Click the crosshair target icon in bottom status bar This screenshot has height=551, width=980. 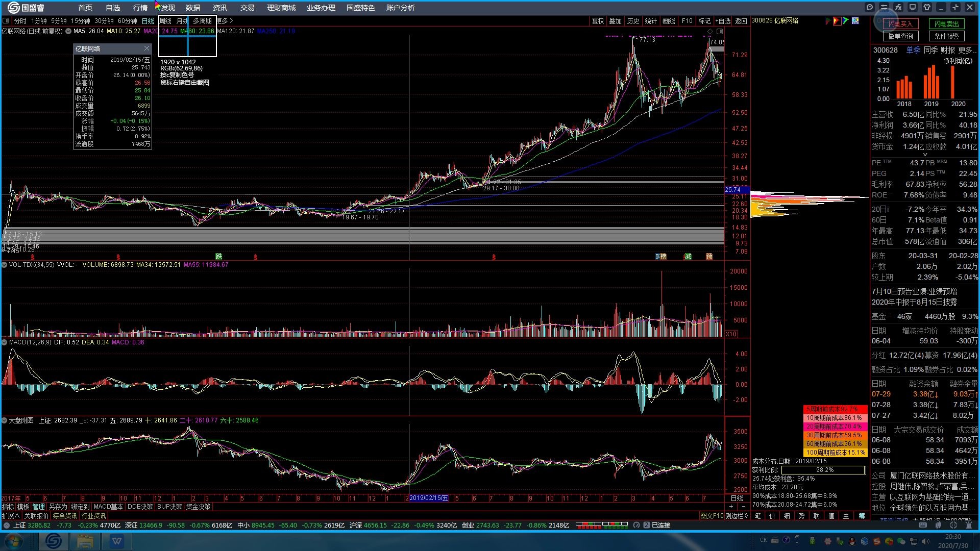(x=953, y=524)
